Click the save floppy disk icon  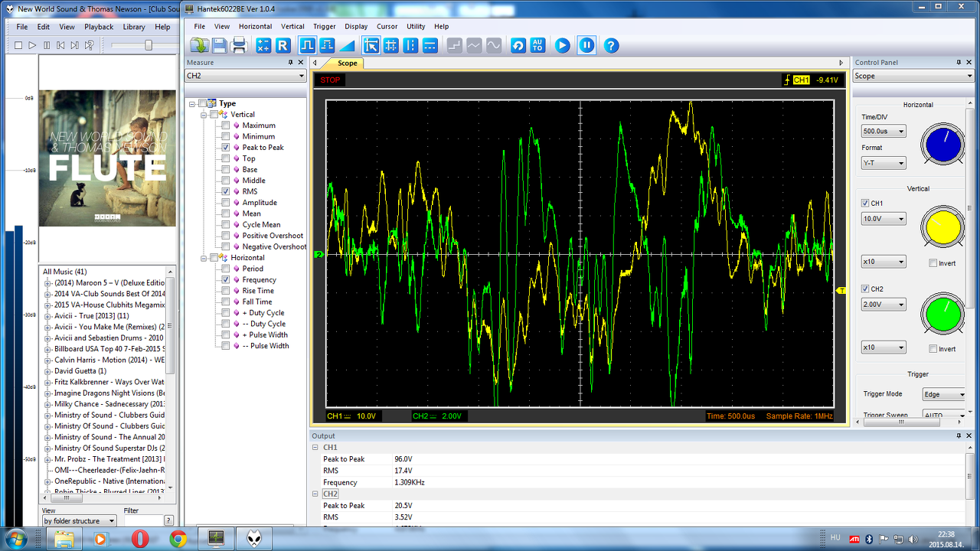(x=219, y=45)
